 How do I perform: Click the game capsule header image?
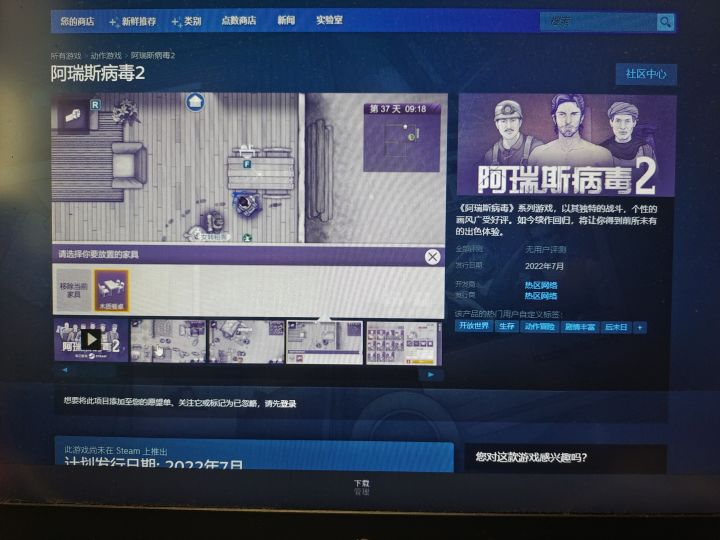click(567, 145)
